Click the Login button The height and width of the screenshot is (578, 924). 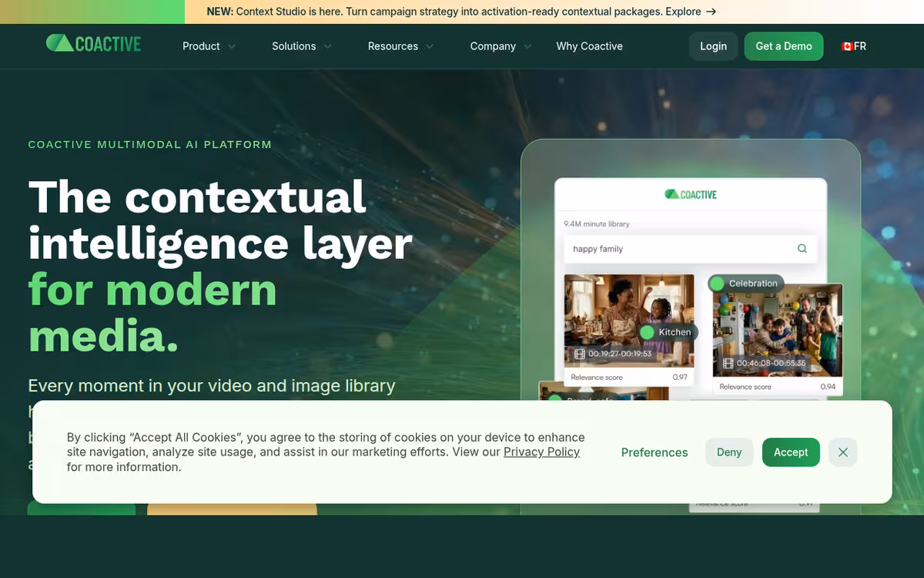[x=713, y=46]
